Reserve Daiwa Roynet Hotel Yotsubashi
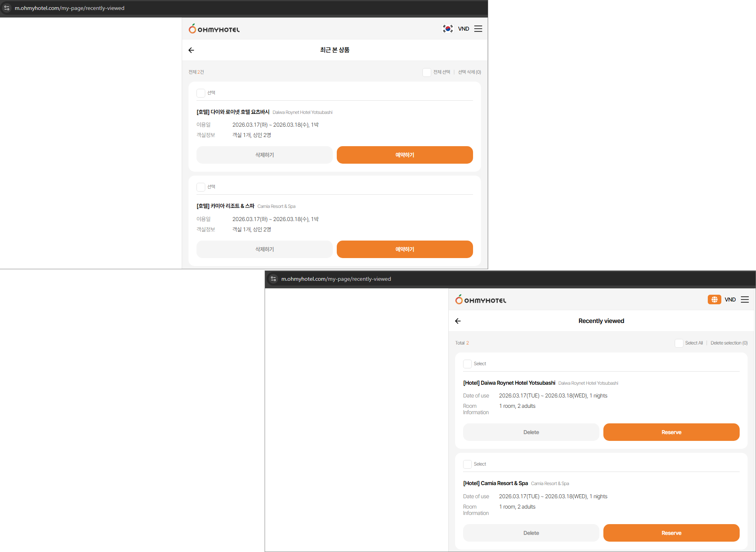The width and height of the screenshot is (756, 552). click(x=672, y=432)
